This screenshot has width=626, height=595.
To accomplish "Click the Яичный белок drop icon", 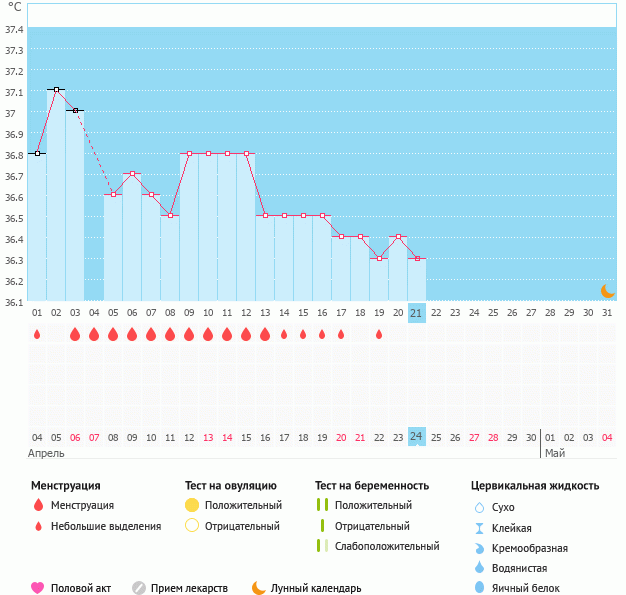I will coord(479,588).
